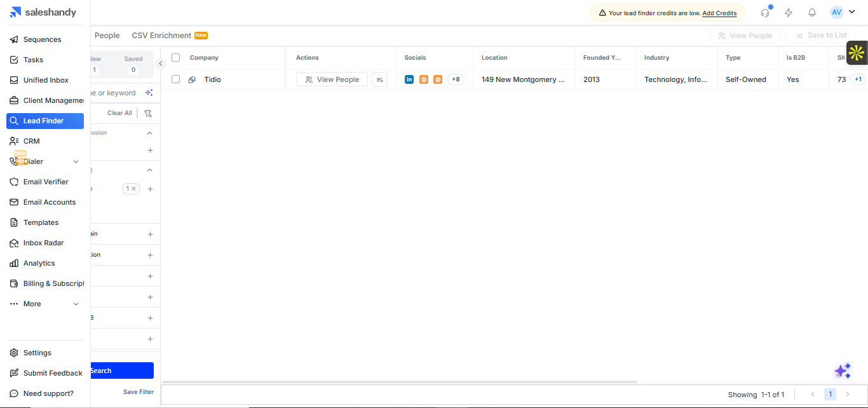Click the Company column header
This screenshot has width=868, height=408.
pyautogui.click(x=204, y=58)
